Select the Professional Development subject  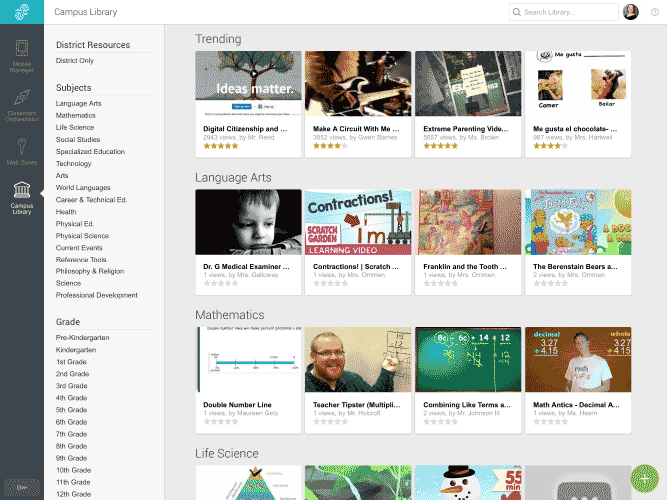97,295
